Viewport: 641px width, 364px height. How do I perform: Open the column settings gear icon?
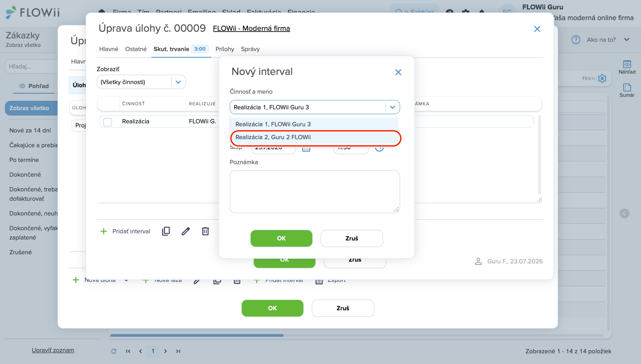(x=602, y=78)
